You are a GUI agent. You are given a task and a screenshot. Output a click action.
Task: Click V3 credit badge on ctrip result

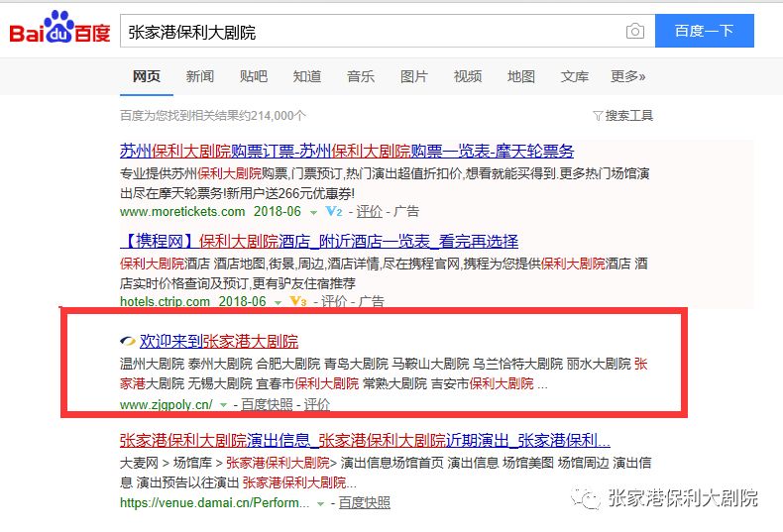(x=297, y=301)
